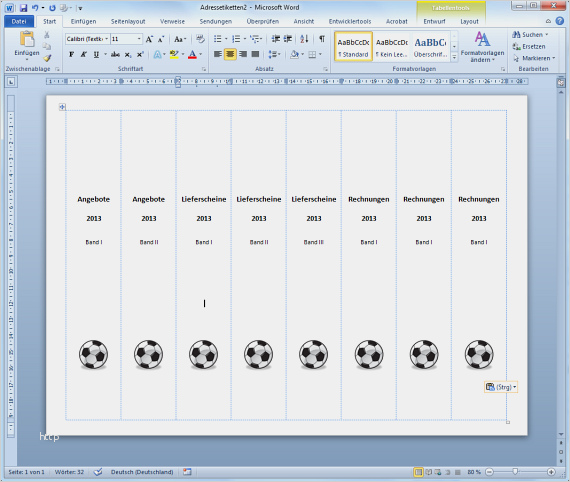The height and width of the screenshot is (482, 570).
Task: Click the Clear Formatting icon
Action: [x=200, y=39]
